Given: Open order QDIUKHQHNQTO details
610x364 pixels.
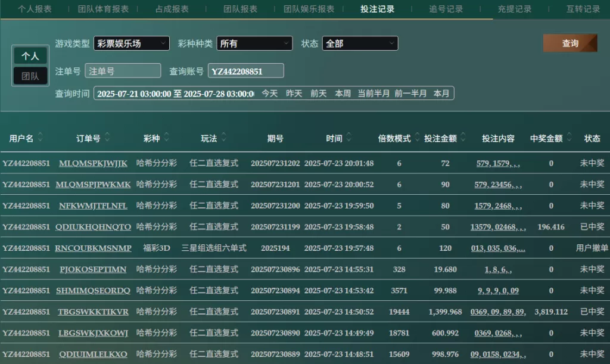Looking at the screenshot, I should point(93,227).
